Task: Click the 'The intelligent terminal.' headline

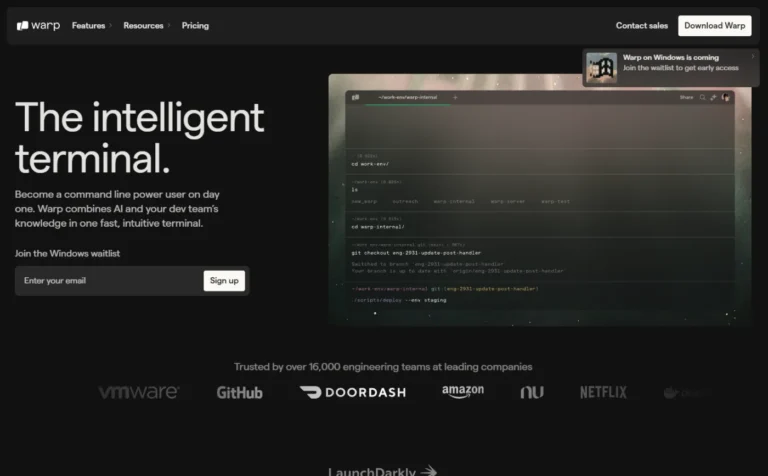Action: (140, 138)
